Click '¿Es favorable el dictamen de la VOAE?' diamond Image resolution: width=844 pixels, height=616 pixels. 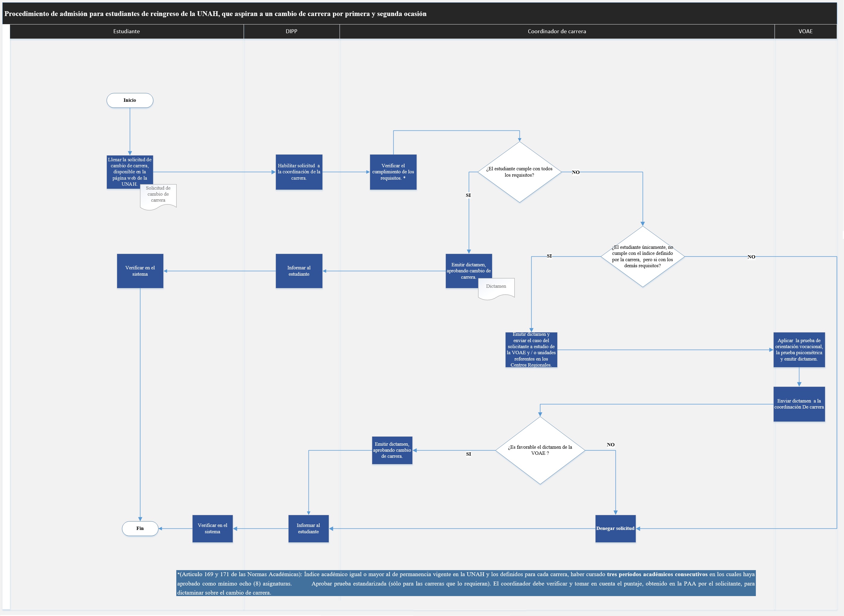pos(540,450)
